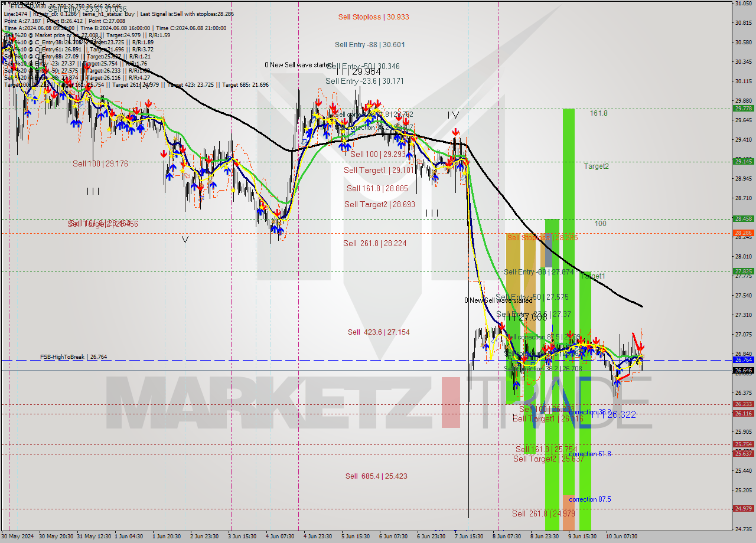Click the 'Sell 423.6 | 27.154' label
Screen dimensions: 756x543
pos(379,332)
